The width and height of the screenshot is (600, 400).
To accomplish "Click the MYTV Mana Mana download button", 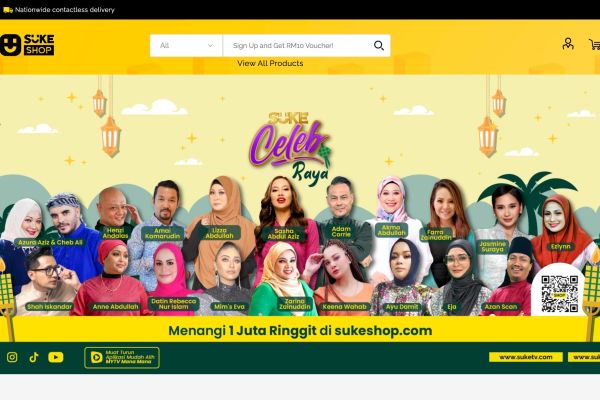I will [x=122, y=358].
